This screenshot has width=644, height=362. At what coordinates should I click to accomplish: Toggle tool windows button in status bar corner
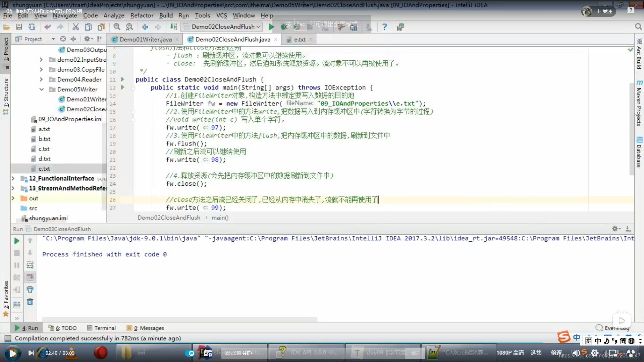pyautogui.click(x=8, y=338)
